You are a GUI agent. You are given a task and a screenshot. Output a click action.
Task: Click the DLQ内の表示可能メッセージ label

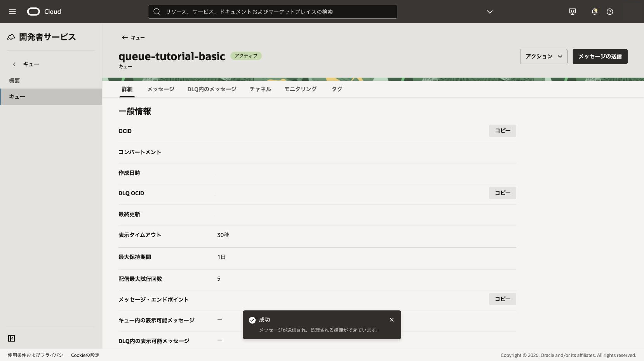point(154,341)
